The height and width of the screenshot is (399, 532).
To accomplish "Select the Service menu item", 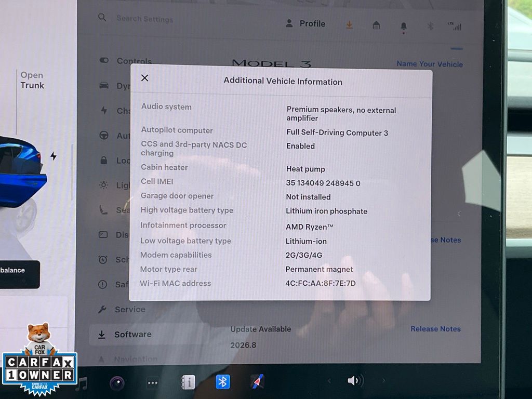I will click(122, 310).
